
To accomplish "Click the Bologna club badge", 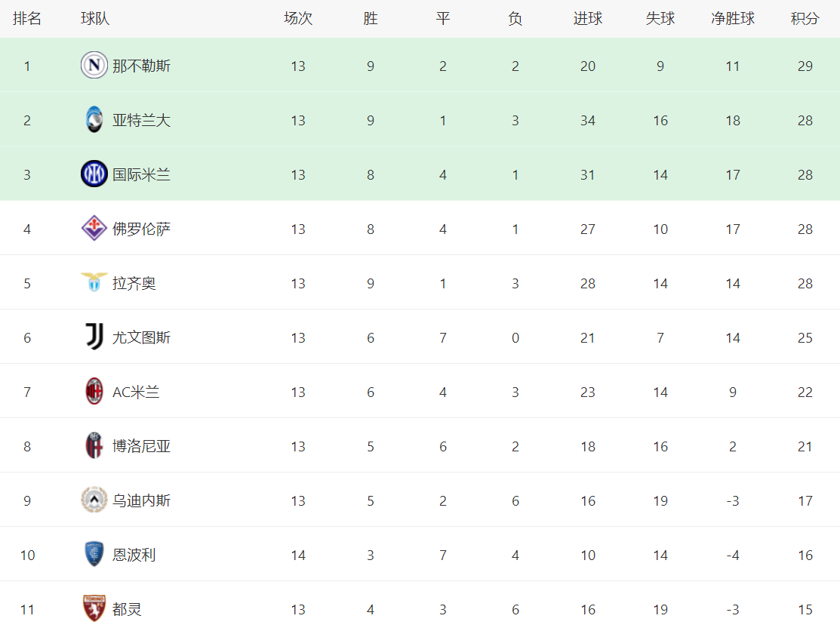I will coord(94,446).
